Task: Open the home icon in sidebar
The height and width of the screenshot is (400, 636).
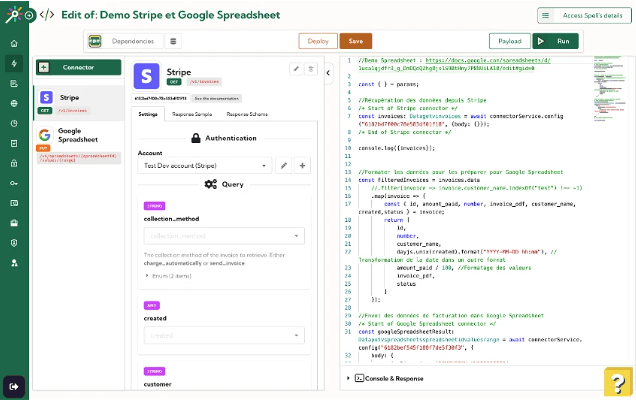Action: (x=14, y=43)
